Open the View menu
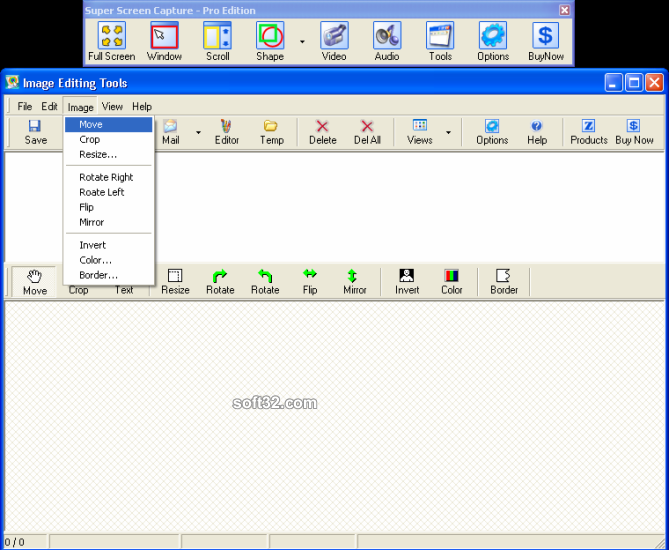The height and width of the screenshot is (550, 669). (112, 107)
